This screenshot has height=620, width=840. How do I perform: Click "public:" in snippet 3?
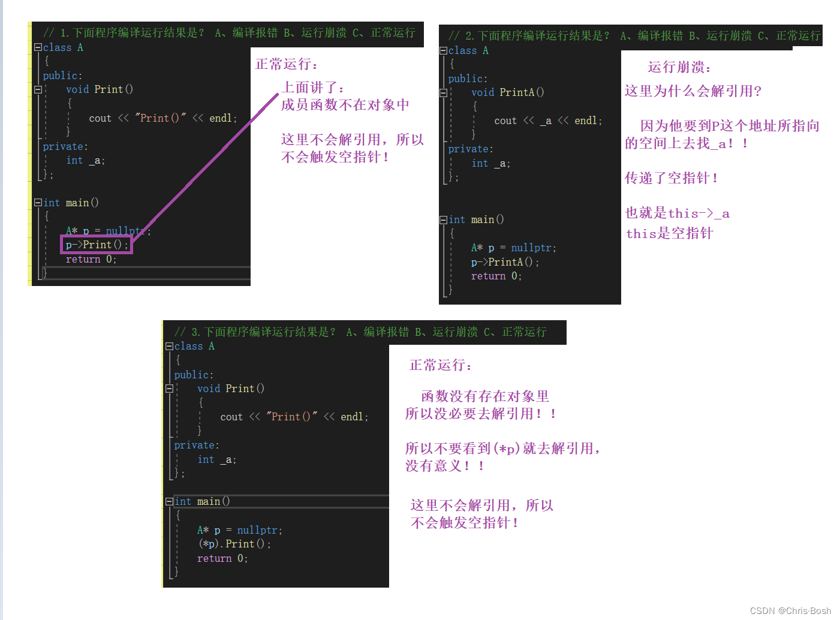[194, 375]
